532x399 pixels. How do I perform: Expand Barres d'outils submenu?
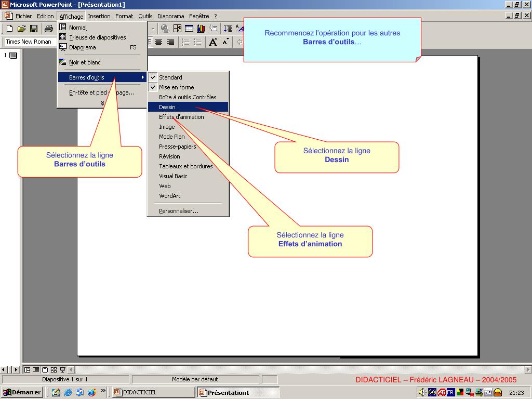102,77
